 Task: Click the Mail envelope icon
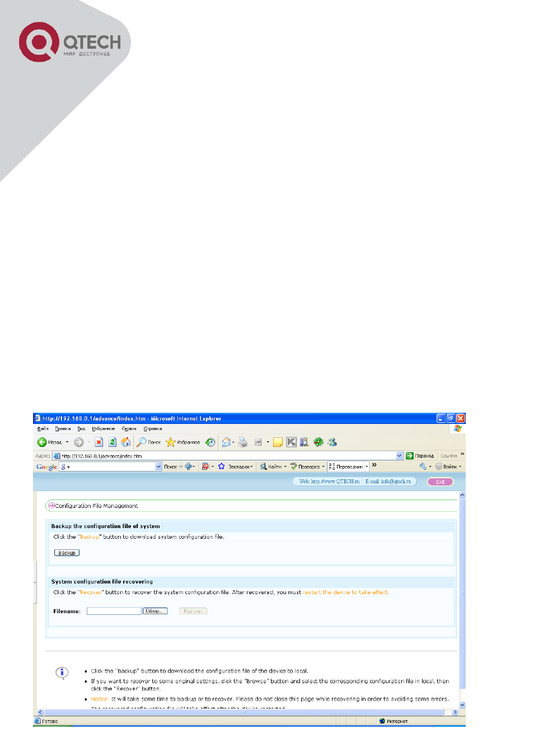point(226,442)
